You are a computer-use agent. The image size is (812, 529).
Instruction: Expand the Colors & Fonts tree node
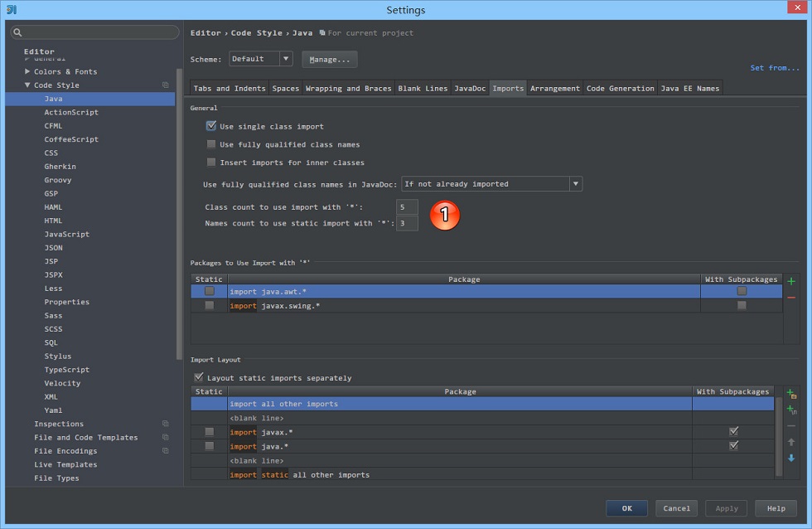(x=27, y=71)
